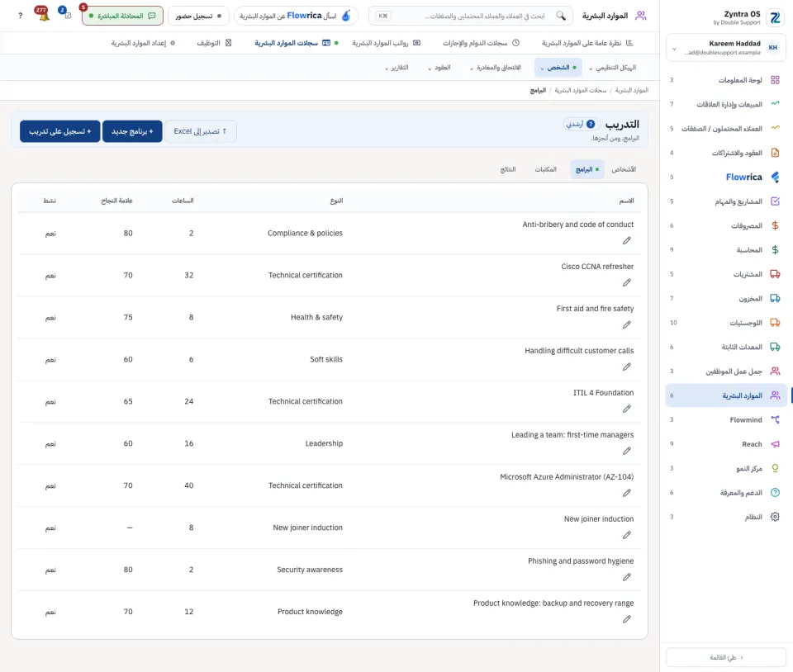
Task: Open the العقود dropdown menu
Action: click(439, 68)
